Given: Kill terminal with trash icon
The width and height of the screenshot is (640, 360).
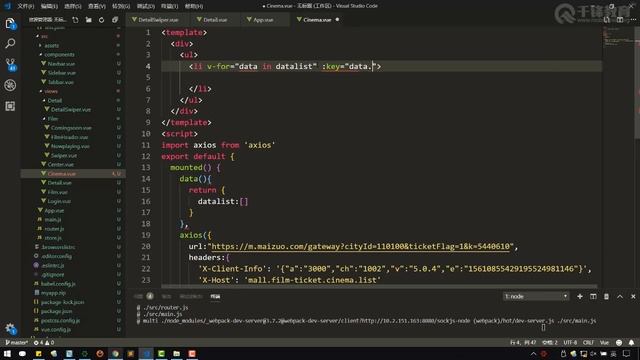Looking at the screenshot, I should click(x=607, y=296).
